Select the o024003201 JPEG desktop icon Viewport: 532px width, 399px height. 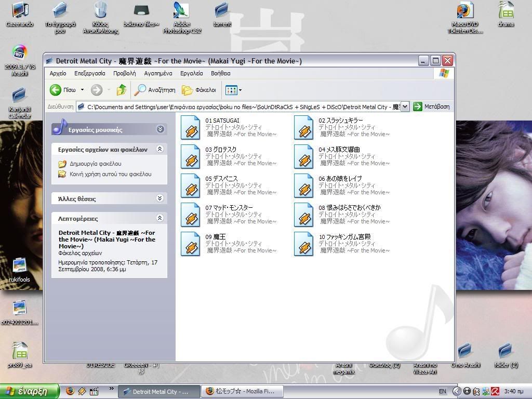tap(19, 313)
